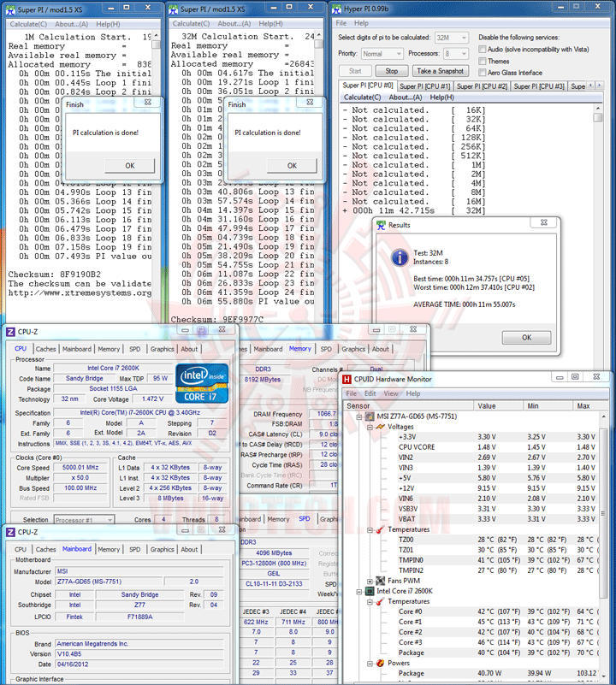Click Core Speed 5000.01 MHz value

80,468
